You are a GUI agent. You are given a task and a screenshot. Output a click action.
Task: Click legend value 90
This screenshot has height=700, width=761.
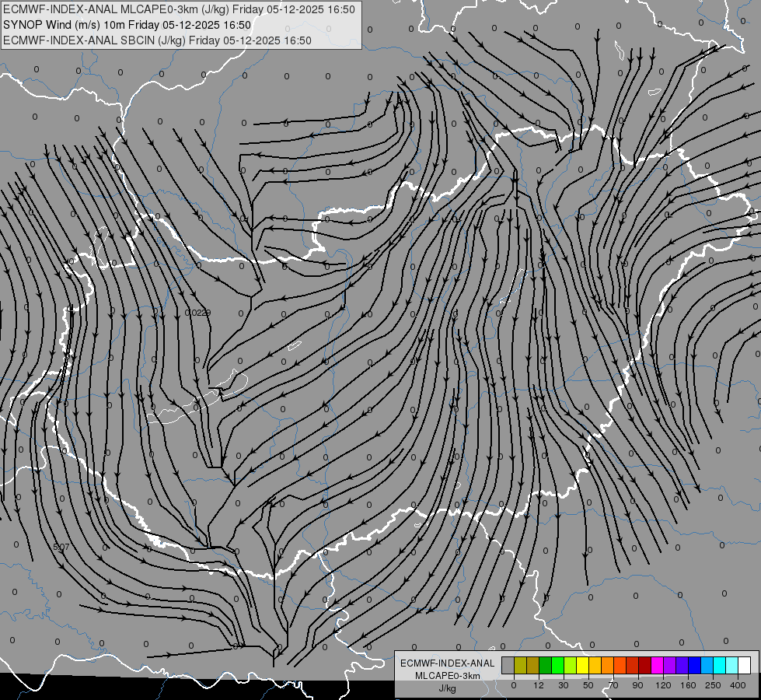click(x=637, y=685)
